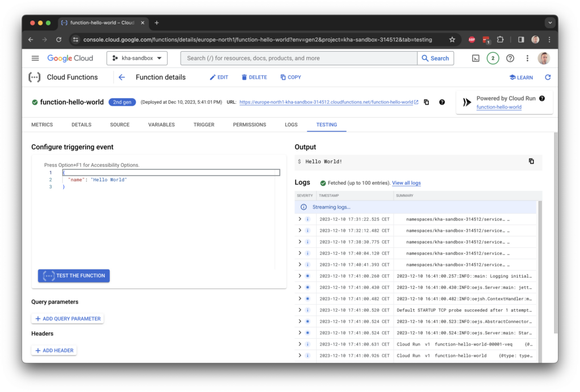Image resolution: width=580 pixels, height=392 pixels.
Task: Click the help icon next to URL
Action: click(x=442, y=102)
